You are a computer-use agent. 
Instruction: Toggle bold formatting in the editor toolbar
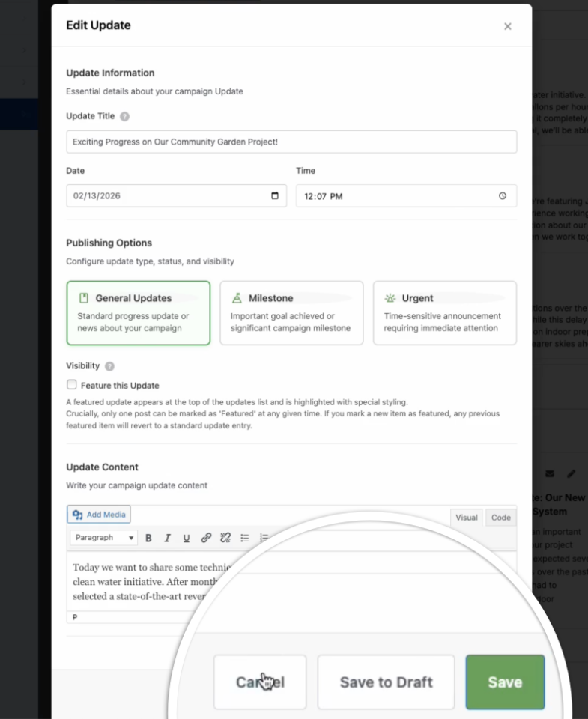(x=149, y=538)
